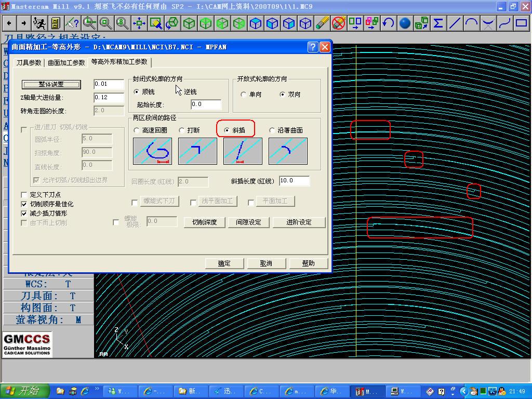Click the pink-and-green squares transform icon

[x=372, y=23]
